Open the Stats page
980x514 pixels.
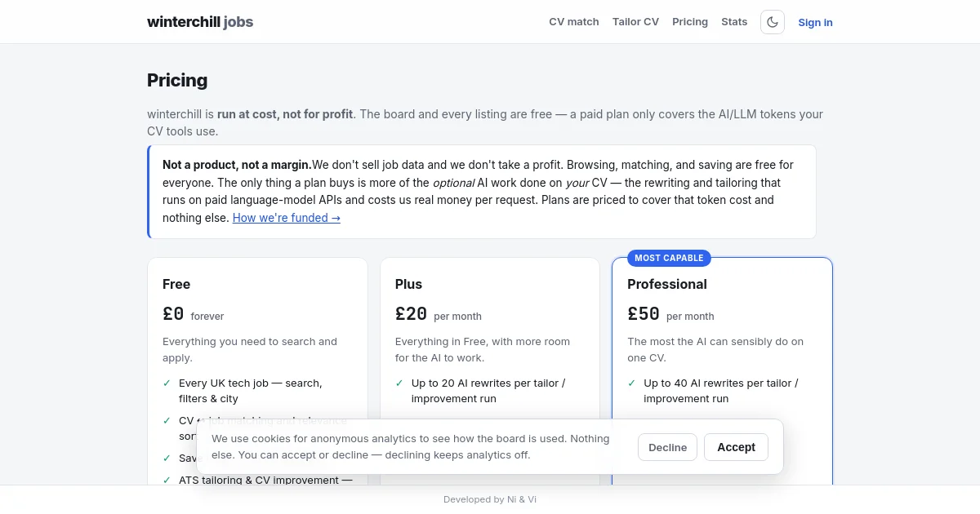[x=734, y=22]
